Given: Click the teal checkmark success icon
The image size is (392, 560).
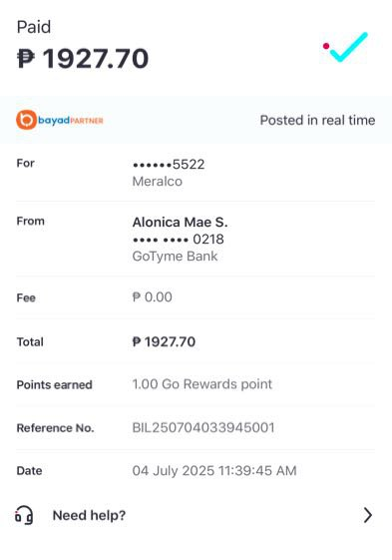Looking at the screenshot, I should pyautogui.click(x=345, y=47).
